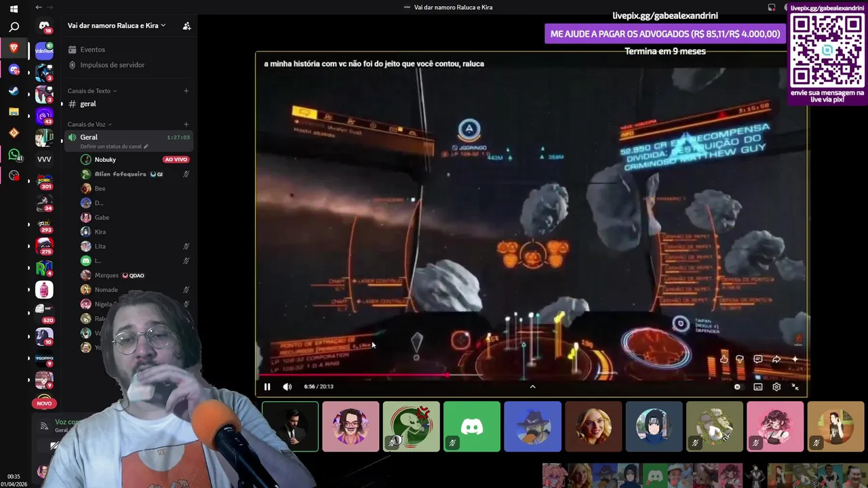Exit fullscreen using the collapse arrows icon
Screen dimensions: 868x488
[x=795, y=387]
